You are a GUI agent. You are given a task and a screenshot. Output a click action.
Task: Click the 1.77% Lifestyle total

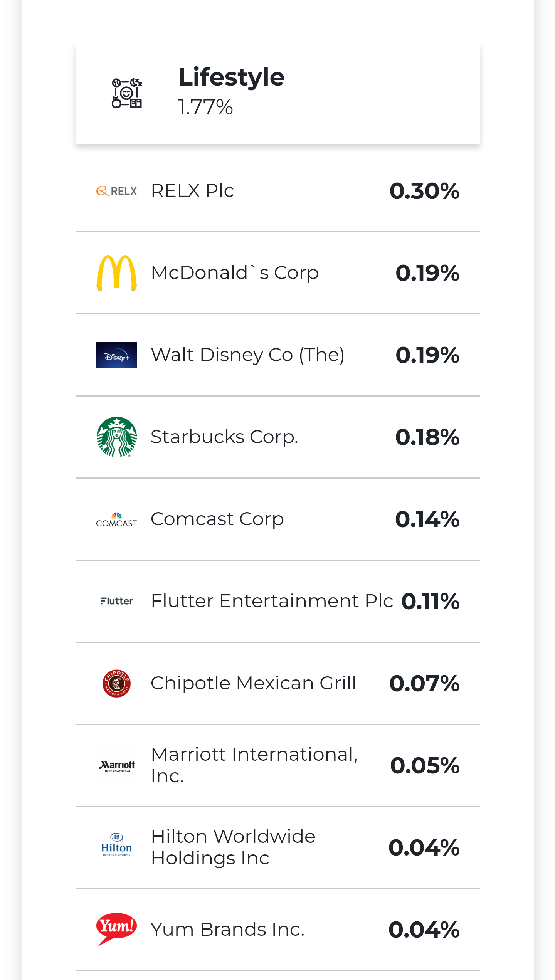205,107
